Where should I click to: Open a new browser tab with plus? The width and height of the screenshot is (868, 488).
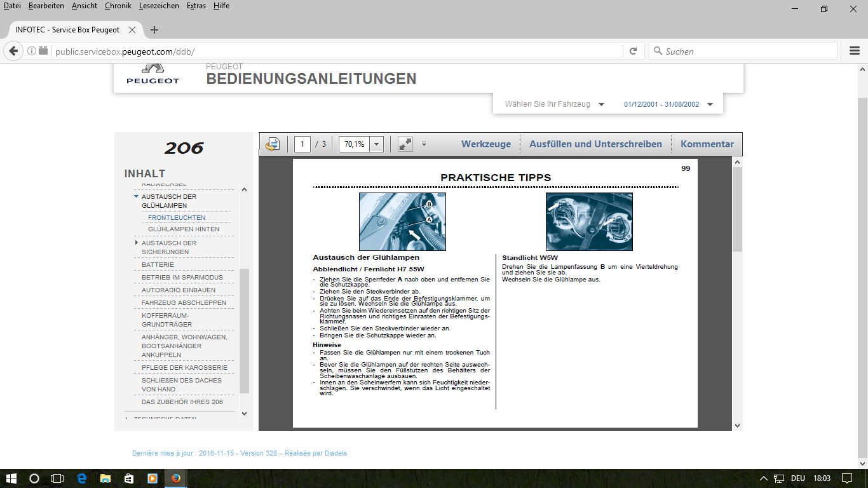(154, 30)
